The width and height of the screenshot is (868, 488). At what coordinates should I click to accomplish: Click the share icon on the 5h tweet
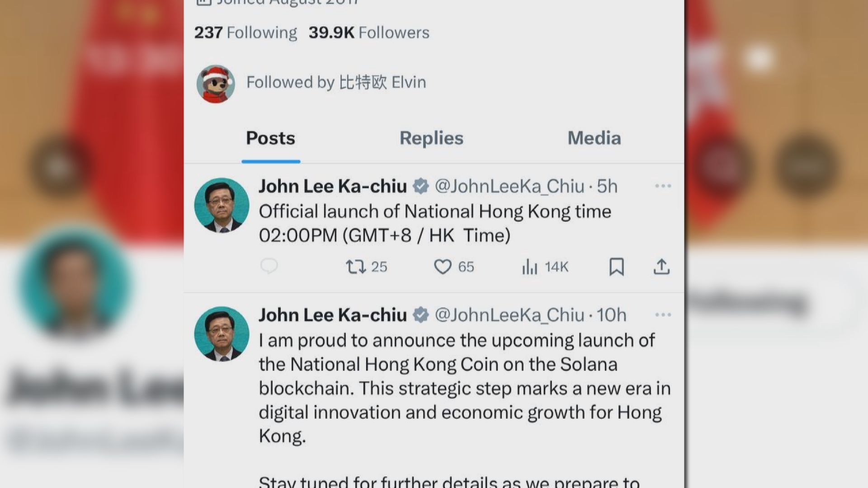[662, 267]
